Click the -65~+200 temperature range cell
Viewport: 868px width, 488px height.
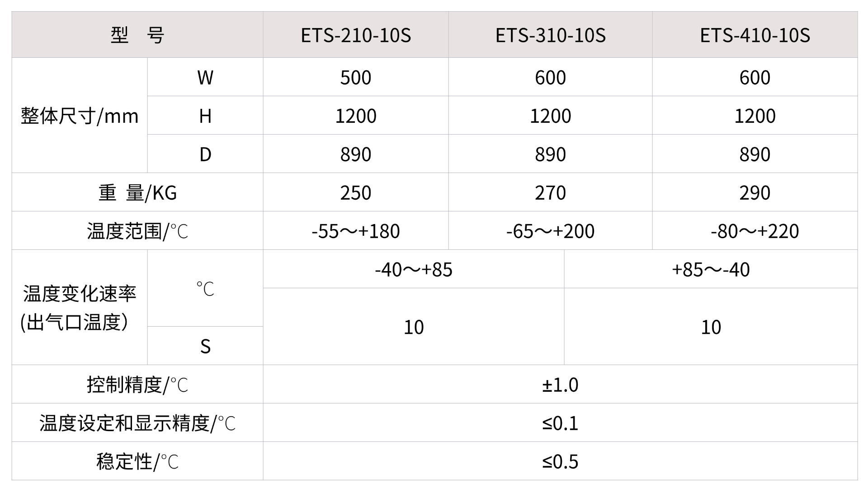[x=550, y=231]
